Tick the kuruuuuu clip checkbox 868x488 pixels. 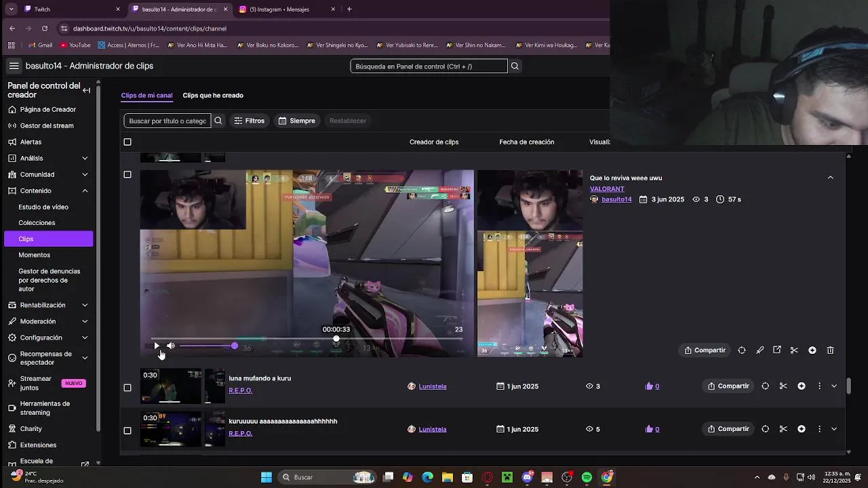(127, 430)
